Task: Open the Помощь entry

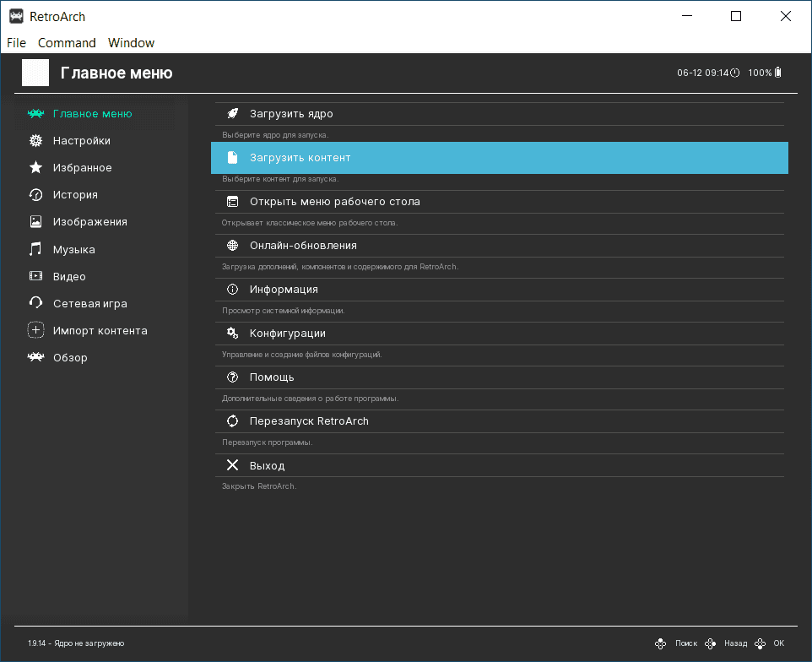Action: coord(499,377)
